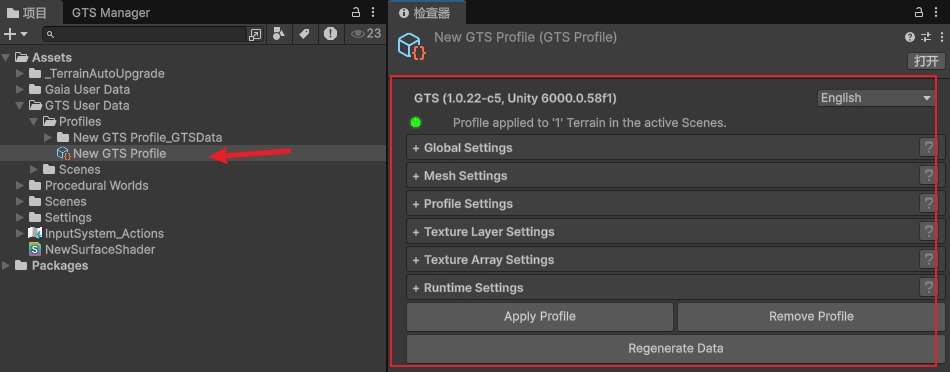Switch to the 项目 tab
This screenshot has height=372, width=950.
28,13
